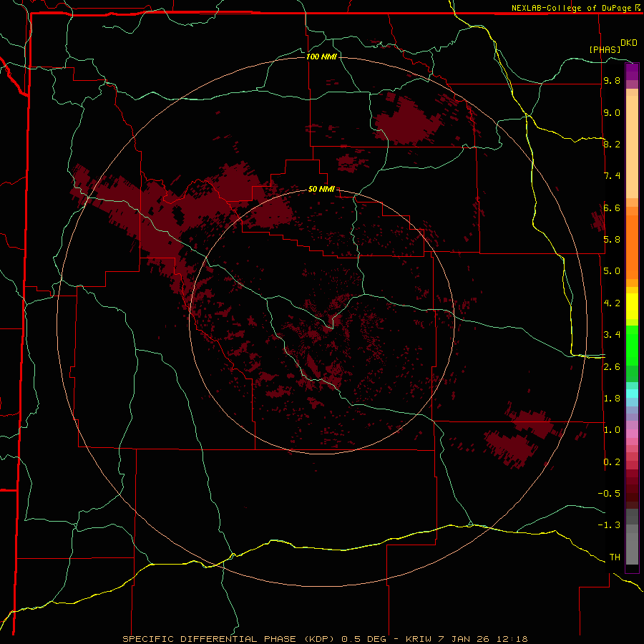The image size is (644, 644).
Task: Click the 4.2 value on the legend
Action: pyautogui.click(x=612, y=303)
